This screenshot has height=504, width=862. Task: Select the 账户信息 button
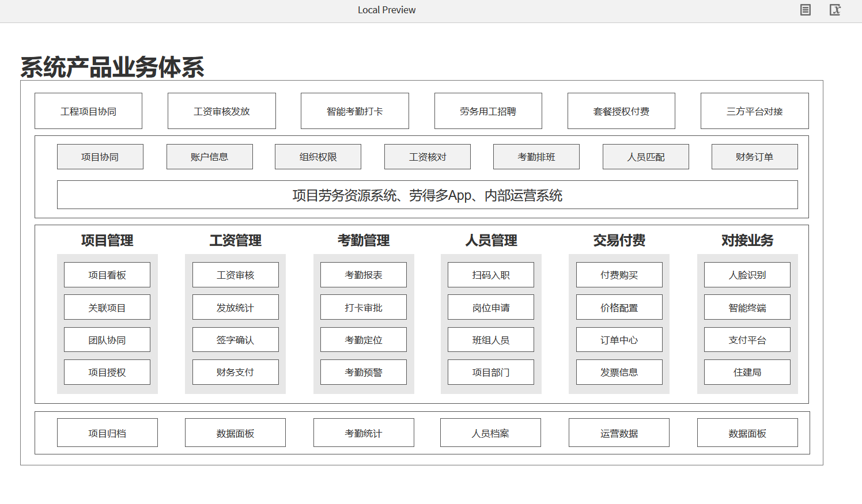tap(210, 157)
